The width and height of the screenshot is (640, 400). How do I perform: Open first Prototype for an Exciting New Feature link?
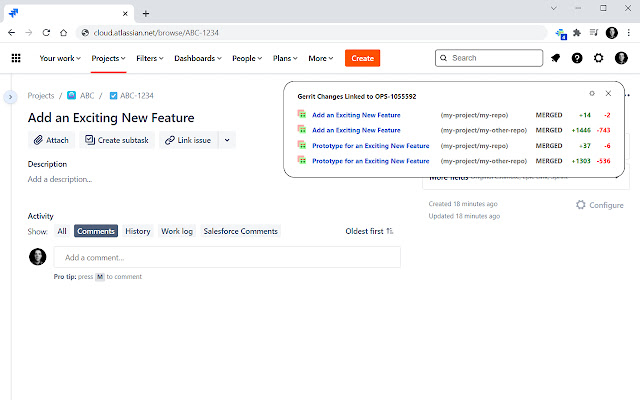pos(371,146)
